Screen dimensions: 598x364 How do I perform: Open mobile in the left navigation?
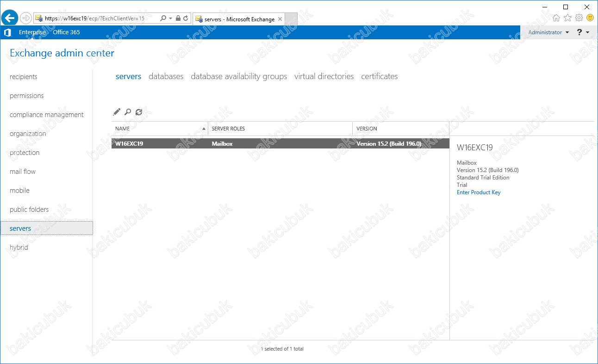click(19, 191)
